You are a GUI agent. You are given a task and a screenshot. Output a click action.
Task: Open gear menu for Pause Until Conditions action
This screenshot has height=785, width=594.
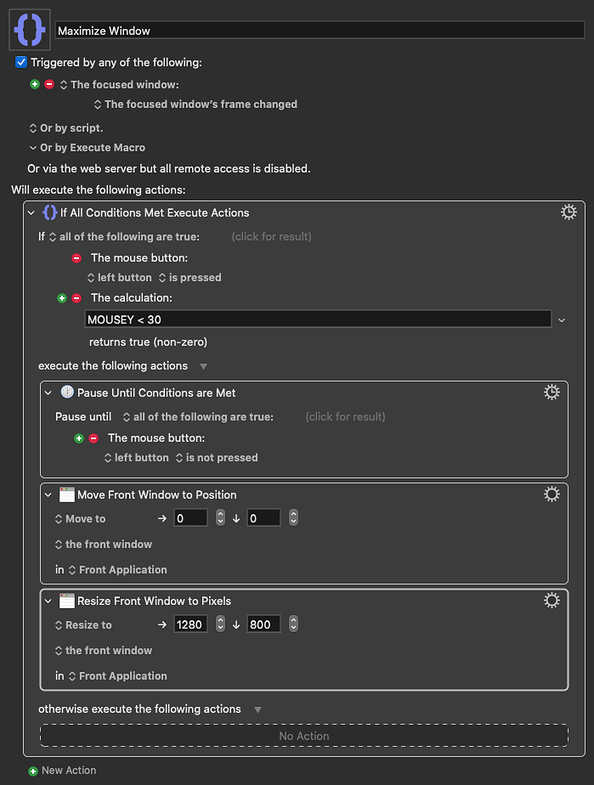pos(551,392)
